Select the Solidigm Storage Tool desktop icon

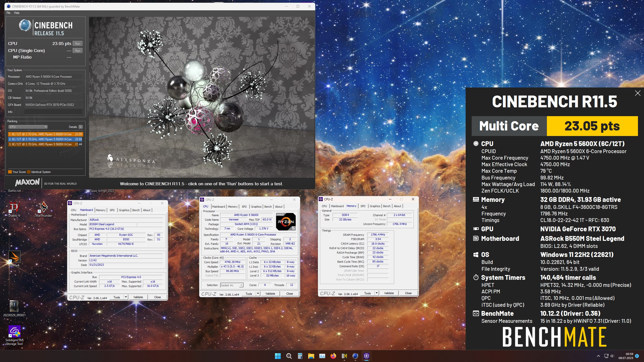click(x=14, y=336)
